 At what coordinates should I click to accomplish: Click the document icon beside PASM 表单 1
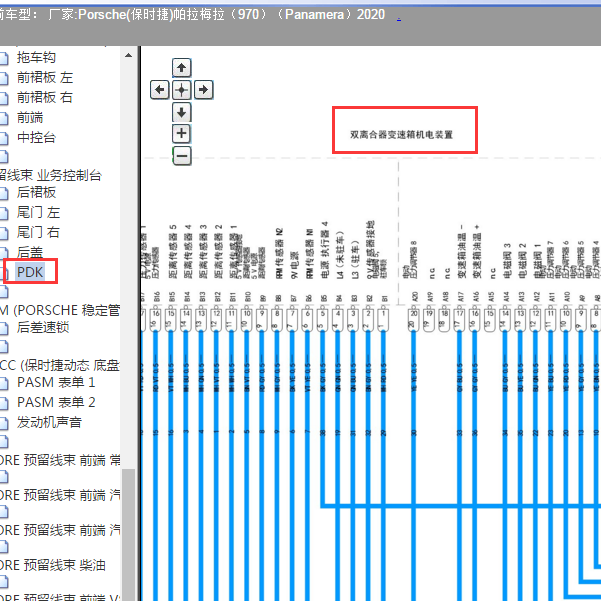[4, 383]
